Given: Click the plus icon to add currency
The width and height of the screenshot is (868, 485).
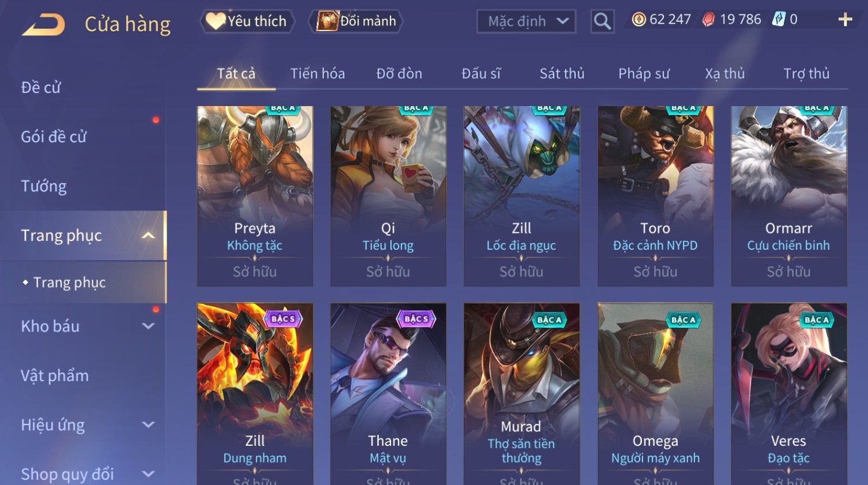Looking at the screenshot, I should [x=846, y=20].
